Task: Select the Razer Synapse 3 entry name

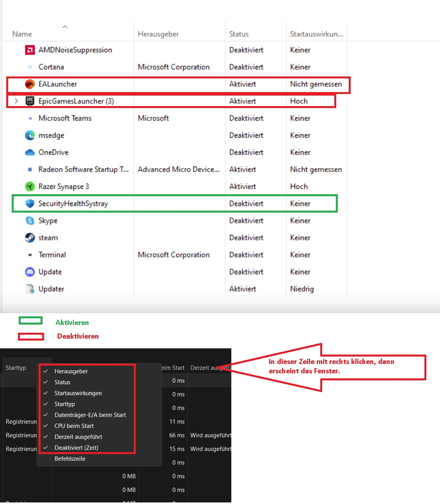Action: (x=64, y=186)
